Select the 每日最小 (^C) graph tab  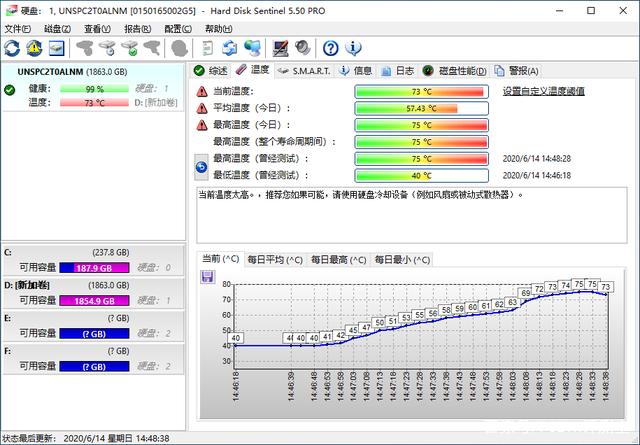pyautogui.click(x=402, y=260)
